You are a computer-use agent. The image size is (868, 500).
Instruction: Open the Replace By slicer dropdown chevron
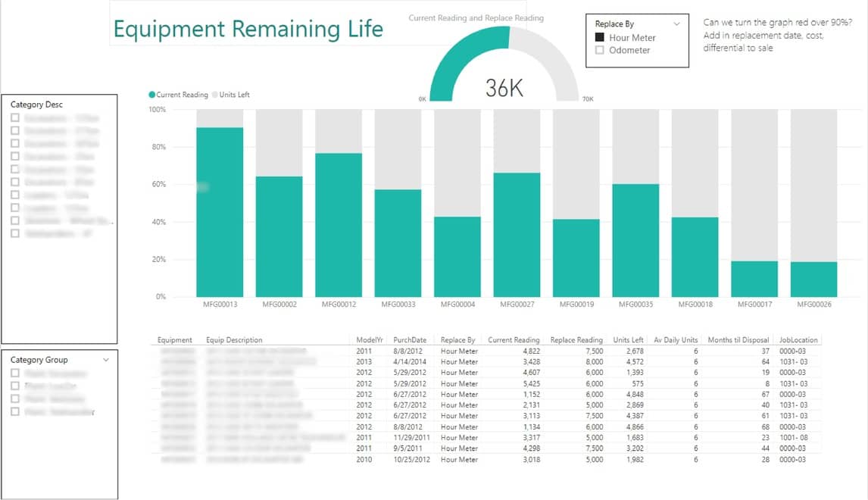676,24
